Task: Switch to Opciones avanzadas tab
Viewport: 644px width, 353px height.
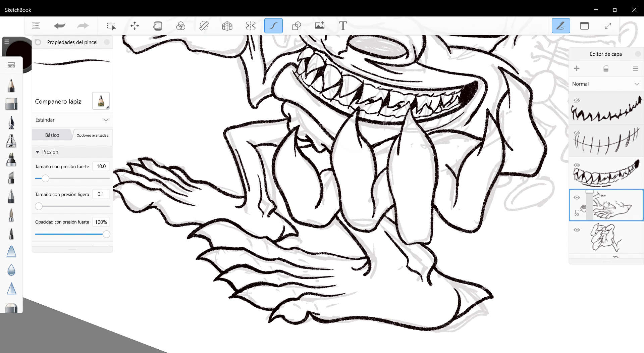Action: click(x=92, y=135)
